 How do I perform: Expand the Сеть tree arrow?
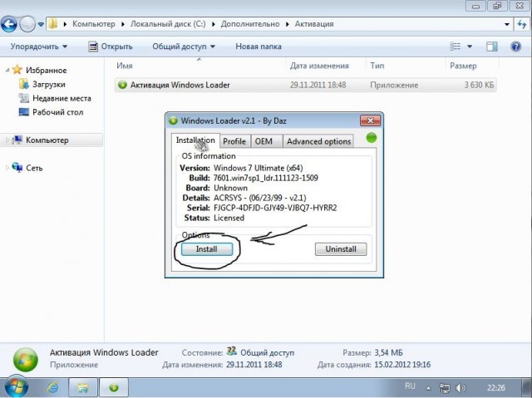[7, 168]
